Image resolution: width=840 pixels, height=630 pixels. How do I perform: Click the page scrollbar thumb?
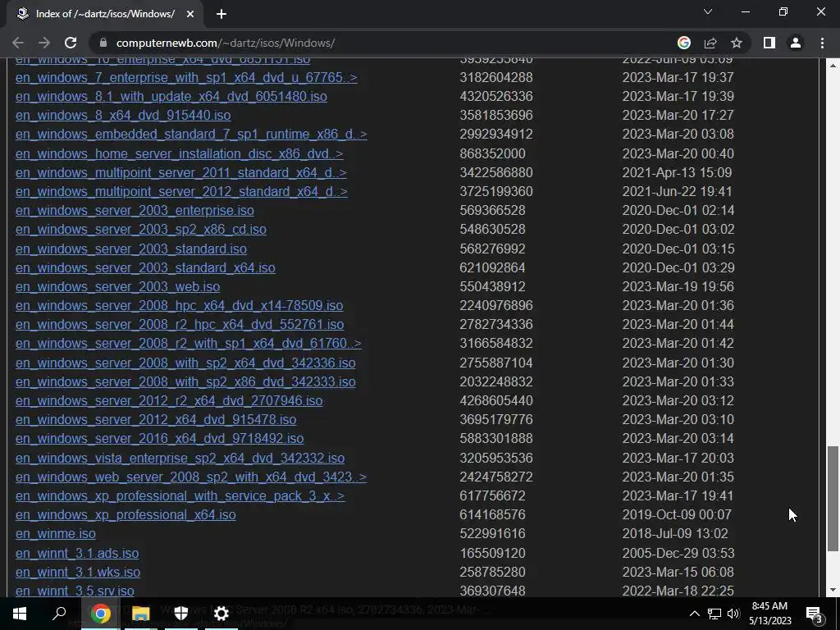tap(833, 498)
